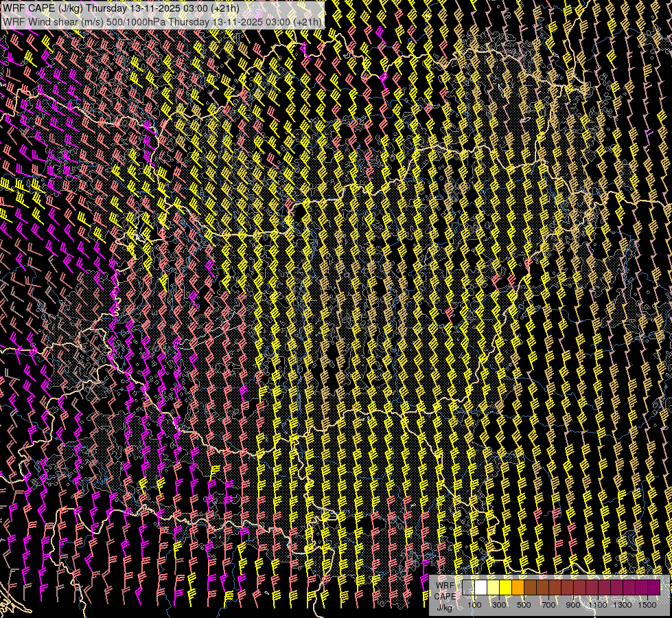
Task: Click the legend value 500
Action: 524,605
